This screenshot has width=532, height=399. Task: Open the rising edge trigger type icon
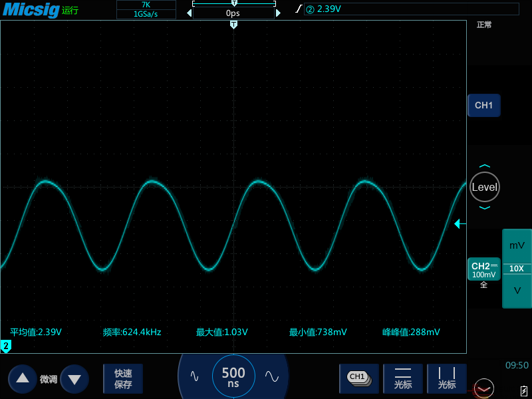(299, 9)
